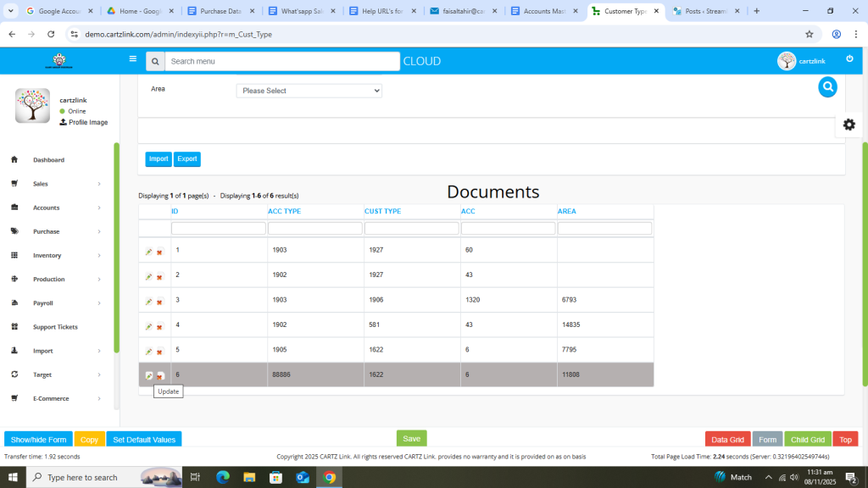The image size is (868, 488).
Task: Click the ID column filter field
Action: pyautogui.click(x=219, y=228)
